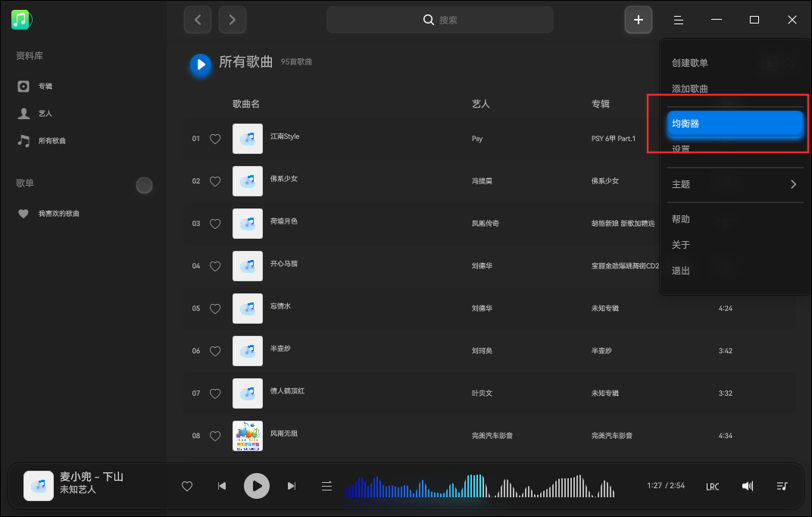Favorite the song 半壶纱
This screenshot has width=812, height=517.
(x=215, y=351)
